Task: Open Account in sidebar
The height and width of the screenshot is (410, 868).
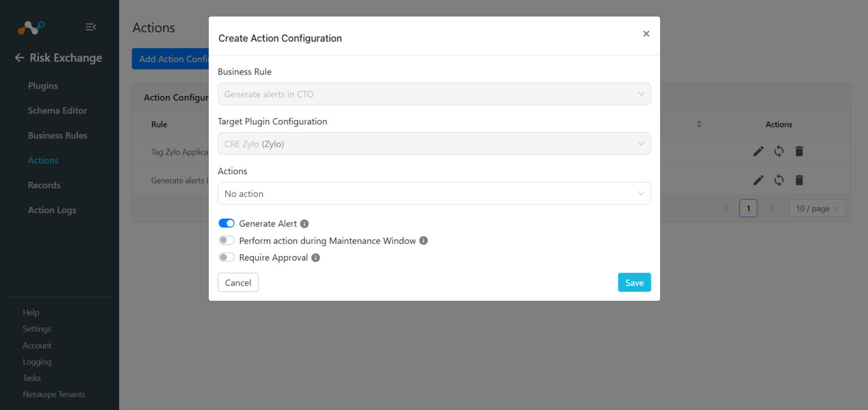Action: pos(37,345)
